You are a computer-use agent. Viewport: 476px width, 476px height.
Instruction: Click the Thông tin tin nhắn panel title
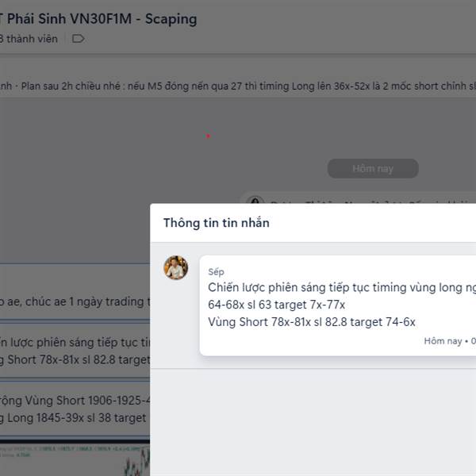click(216, 223)
